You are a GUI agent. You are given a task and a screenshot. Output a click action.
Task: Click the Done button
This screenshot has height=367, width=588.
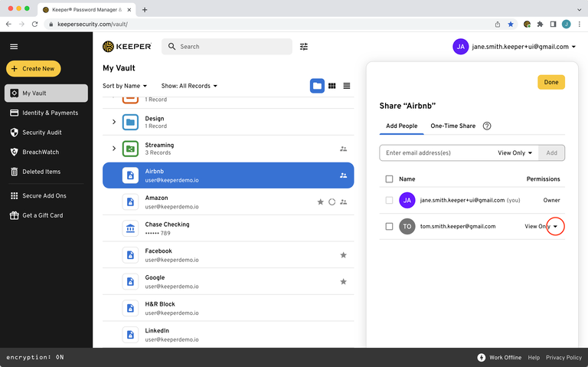pyautogui.click(x=550, y=82)
